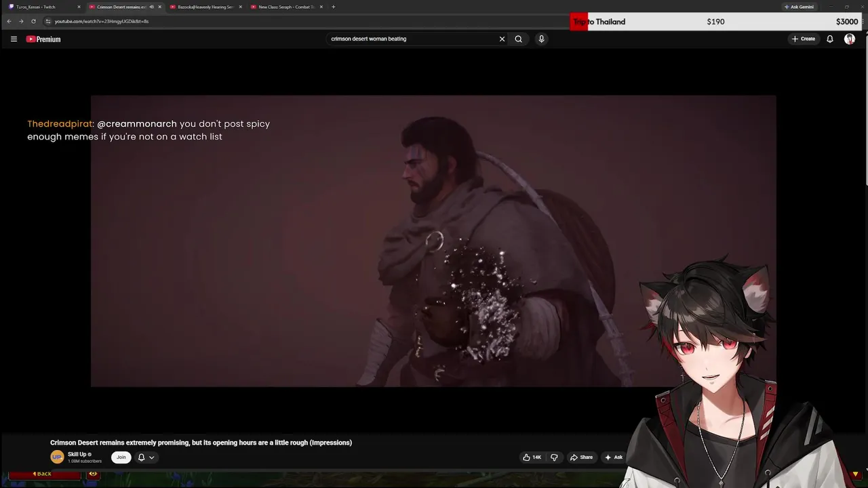Click the Thedreadpirat chat username

(60, 124)
